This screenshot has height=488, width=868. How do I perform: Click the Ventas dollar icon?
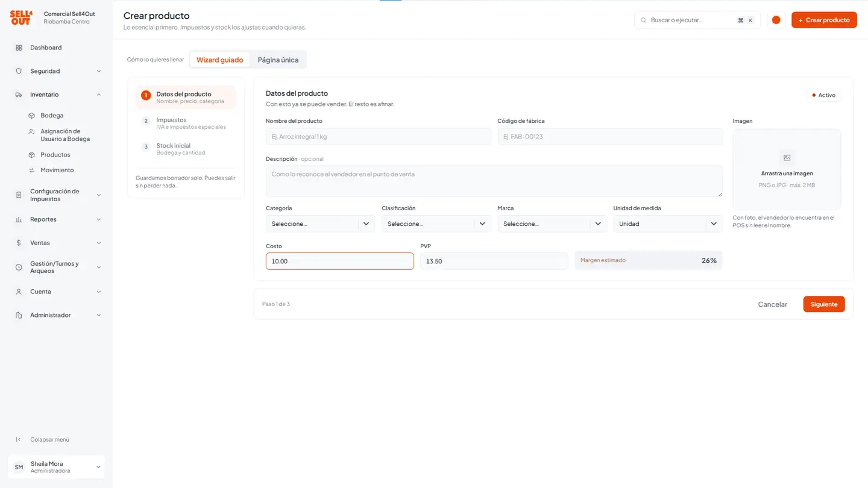point(19,243)
